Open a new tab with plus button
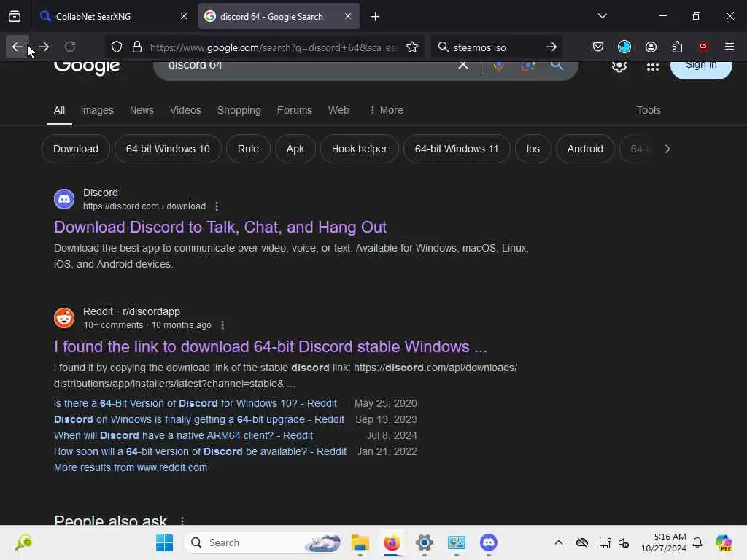The image size is (747, 560). coord(376,17)
